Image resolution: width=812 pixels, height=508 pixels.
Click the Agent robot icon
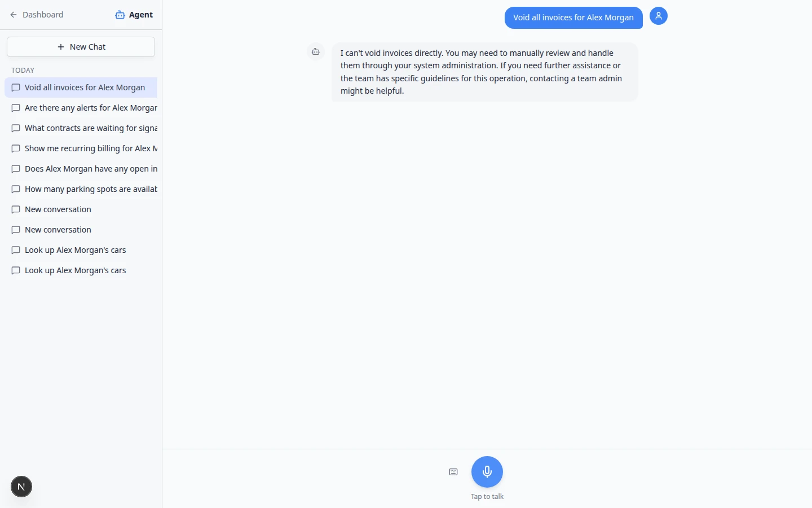120,15
